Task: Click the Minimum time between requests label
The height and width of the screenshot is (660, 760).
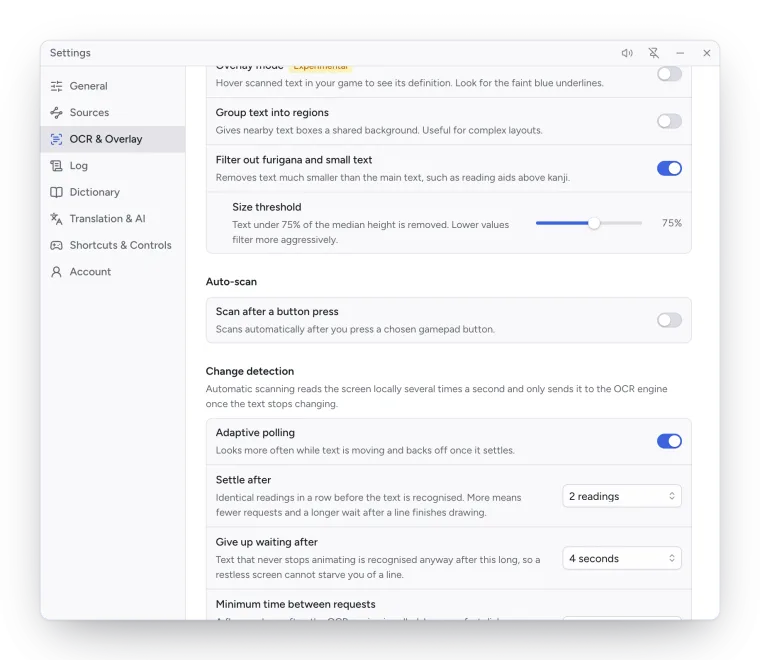Action: click(x=296, y=605)
